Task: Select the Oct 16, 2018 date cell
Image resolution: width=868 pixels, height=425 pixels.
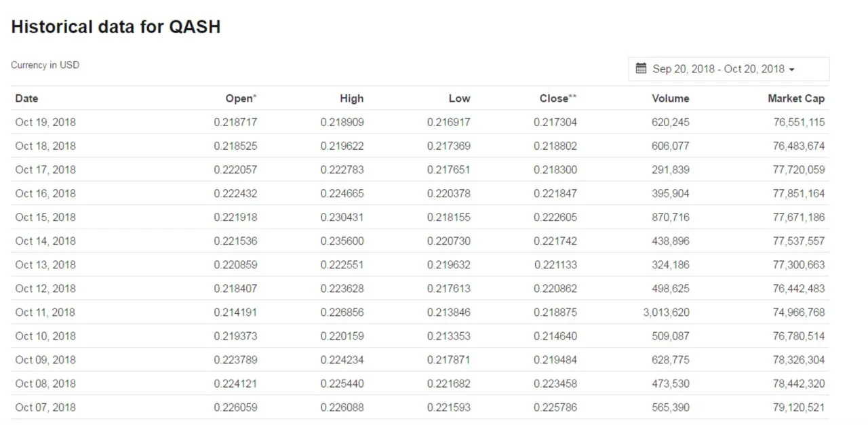Action: (x=45, y=194)
